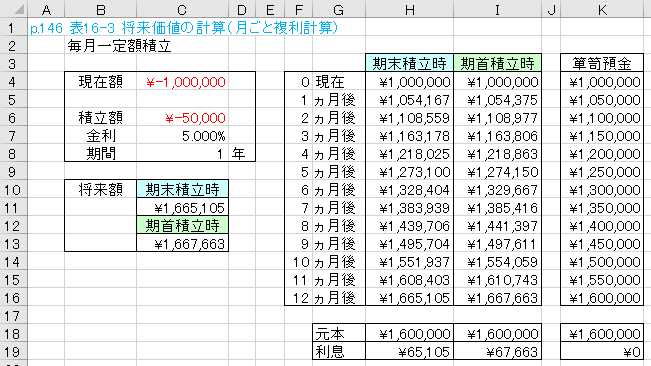Select the red ¥-50,000 value

click(182, 118)
